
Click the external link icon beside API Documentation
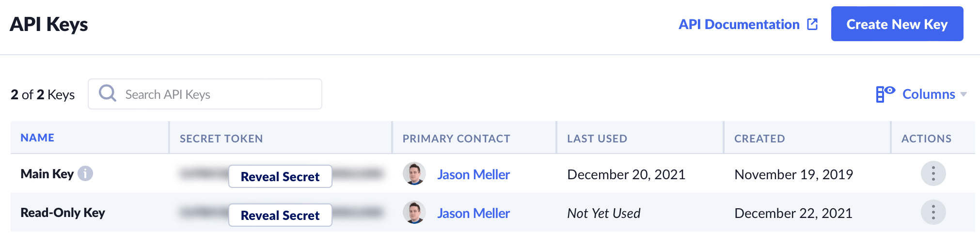tap(812, 24)
